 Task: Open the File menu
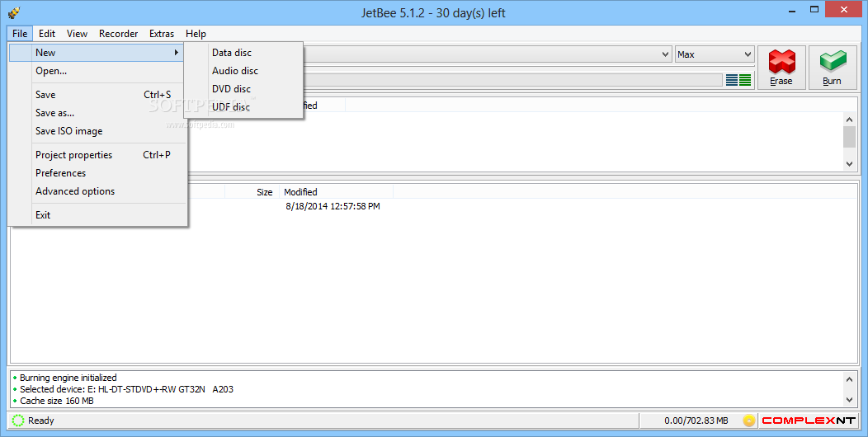(20, 34)
